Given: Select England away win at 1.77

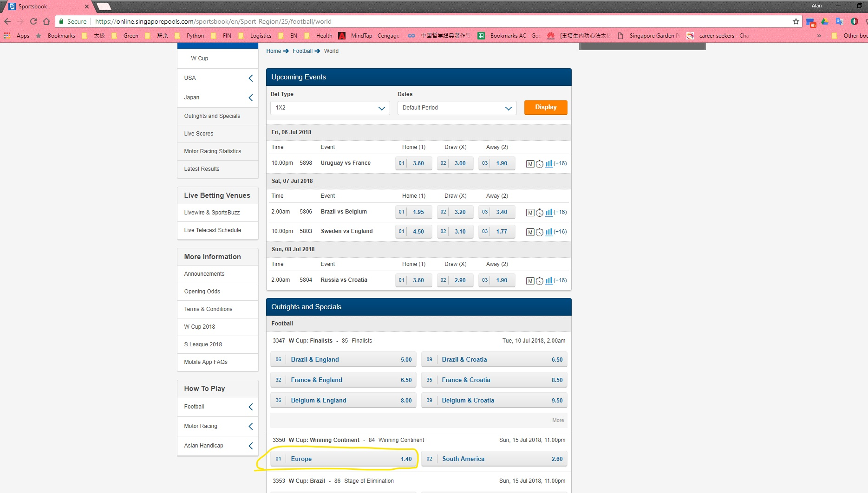Looking at the screenshot, I should [x=497, y=232].
